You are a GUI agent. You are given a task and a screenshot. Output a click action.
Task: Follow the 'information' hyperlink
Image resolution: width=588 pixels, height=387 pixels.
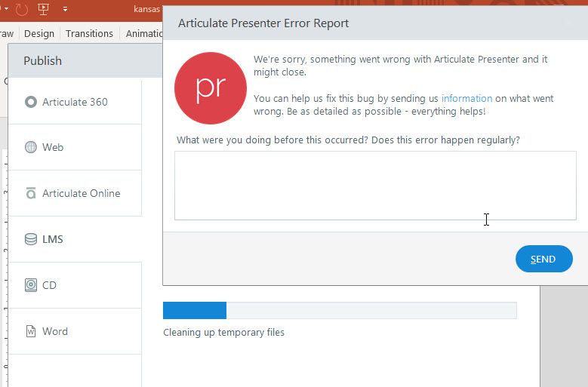(466, 99)
